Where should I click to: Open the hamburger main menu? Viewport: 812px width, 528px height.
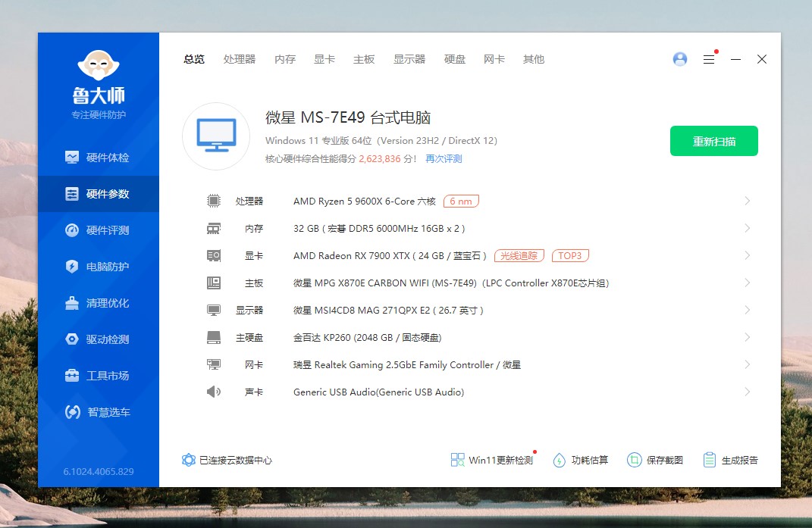[709, 60]
